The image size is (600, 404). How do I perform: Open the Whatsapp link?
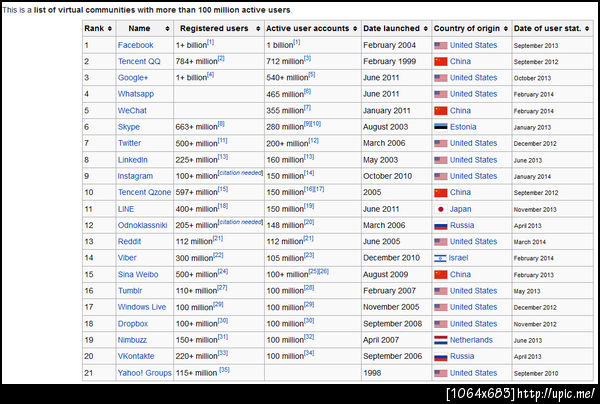135,94
